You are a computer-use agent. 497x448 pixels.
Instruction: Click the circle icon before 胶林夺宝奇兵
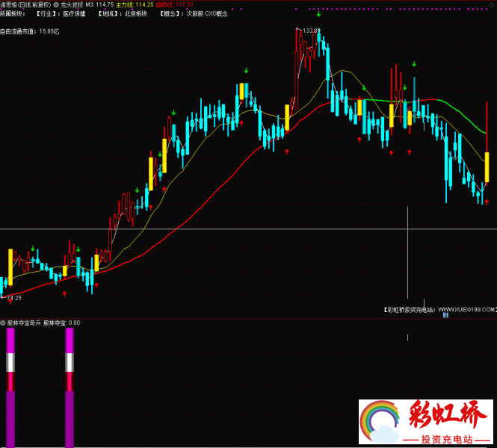[3, 323]
